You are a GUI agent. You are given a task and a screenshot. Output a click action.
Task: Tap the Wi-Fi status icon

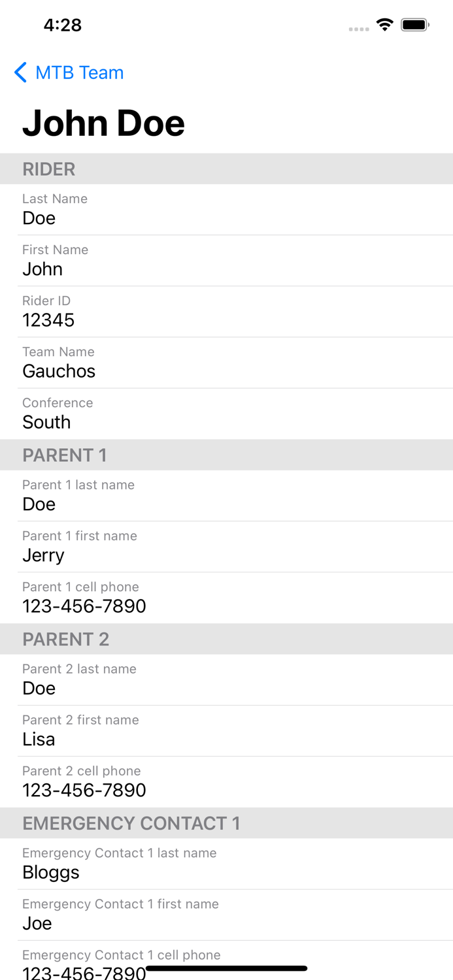[x=384, y=24]
